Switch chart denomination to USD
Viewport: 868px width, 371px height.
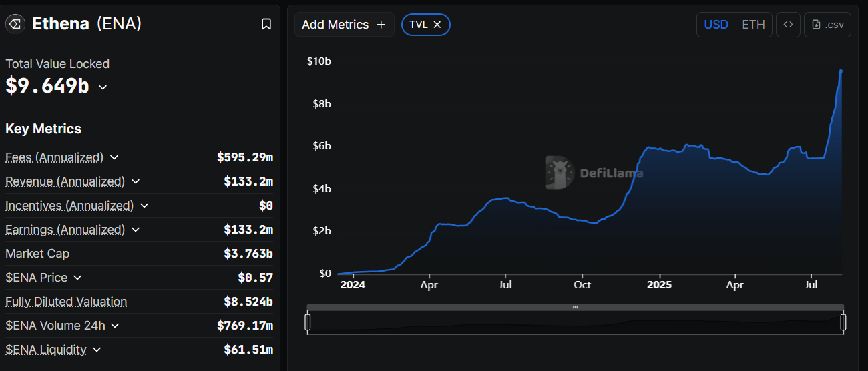coord(716,25)
